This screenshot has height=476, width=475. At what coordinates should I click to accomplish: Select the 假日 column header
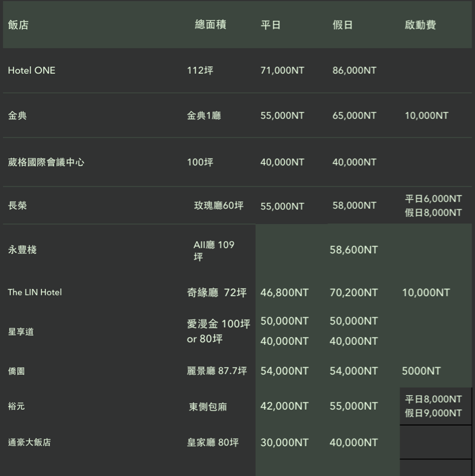(343, 25)
